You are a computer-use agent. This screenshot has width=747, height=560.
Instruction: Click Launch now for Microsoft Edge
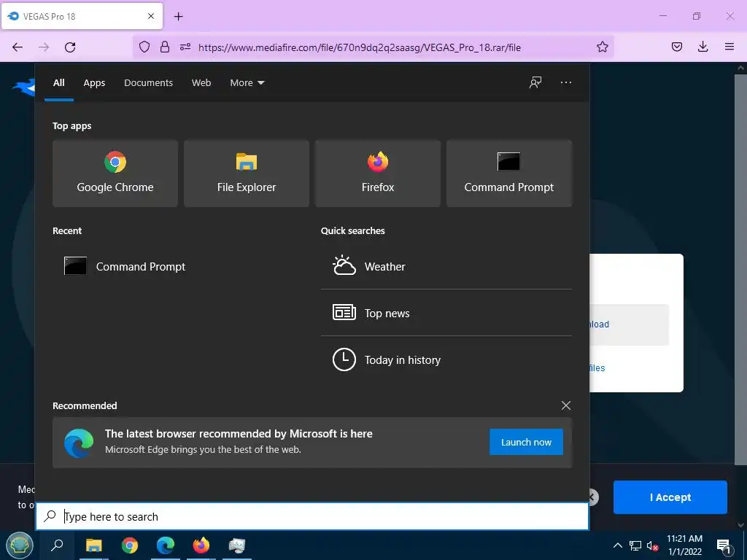[x=526, y=442]
